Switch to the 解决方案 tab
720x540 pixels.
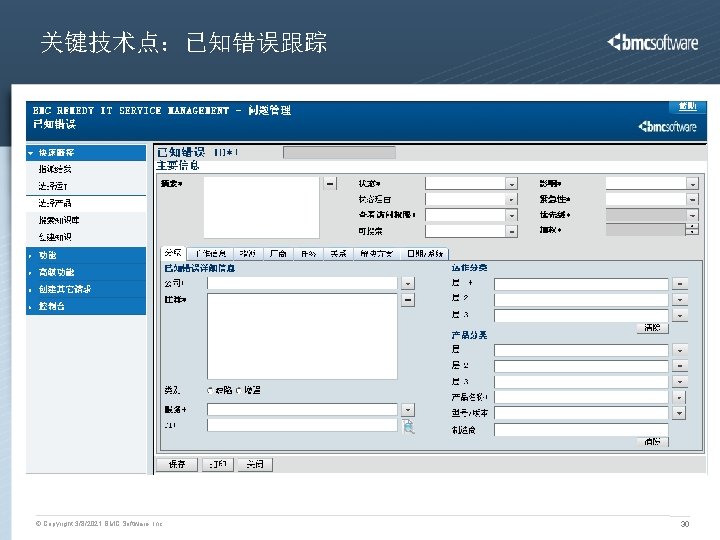point(377,253)
